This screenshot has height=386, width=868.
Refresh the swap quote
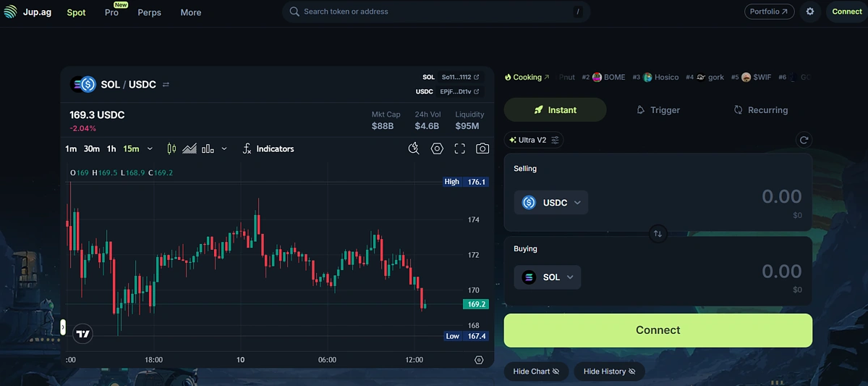[x=804, y=140]
